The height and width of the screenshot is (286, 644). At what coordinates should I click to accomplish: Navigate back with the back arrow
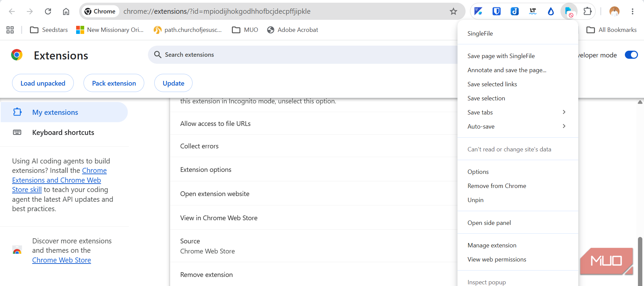pos(12,11)
